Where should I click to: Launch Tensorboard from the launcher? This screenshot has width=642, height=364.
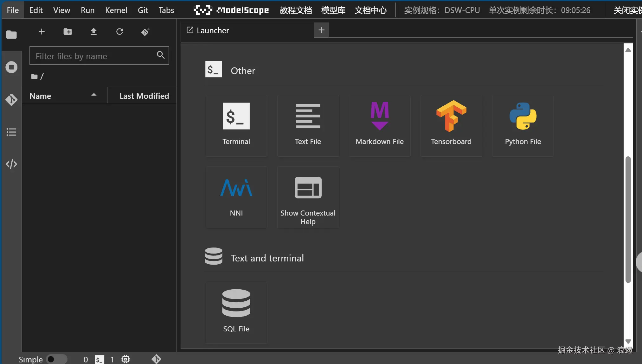pyautogui.click(x=451, y=126)
